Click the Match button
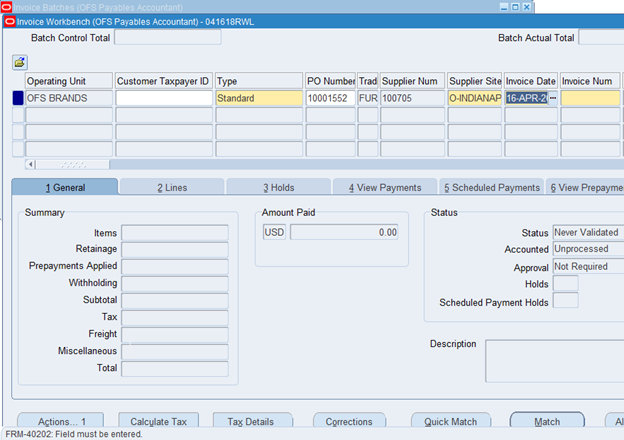 (x=547, y=421)
